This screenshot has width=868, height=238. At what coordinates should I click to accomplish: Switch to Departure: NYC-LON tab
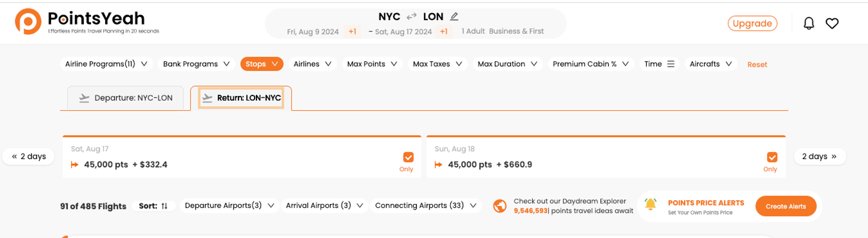[125, 98]
